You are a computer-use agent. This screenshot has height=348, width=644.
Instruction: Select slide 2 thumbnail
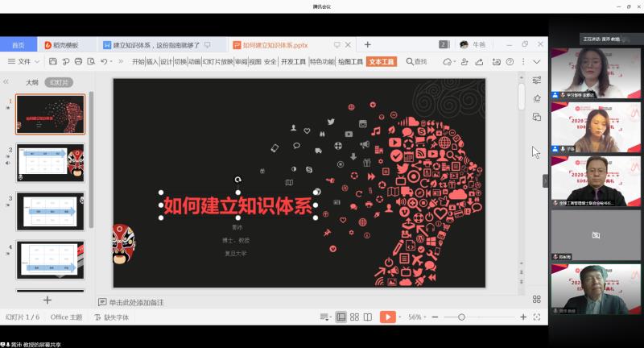coord(50,163)
